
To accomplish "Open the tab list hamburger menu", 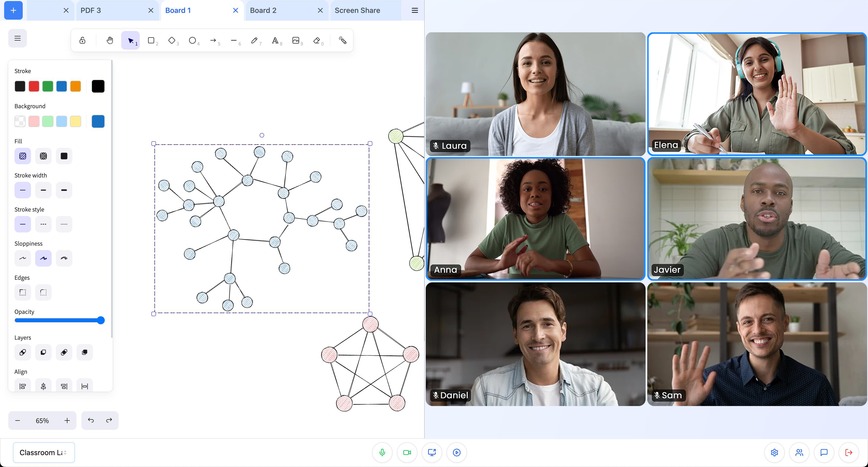I will click(x=415, y=10).
